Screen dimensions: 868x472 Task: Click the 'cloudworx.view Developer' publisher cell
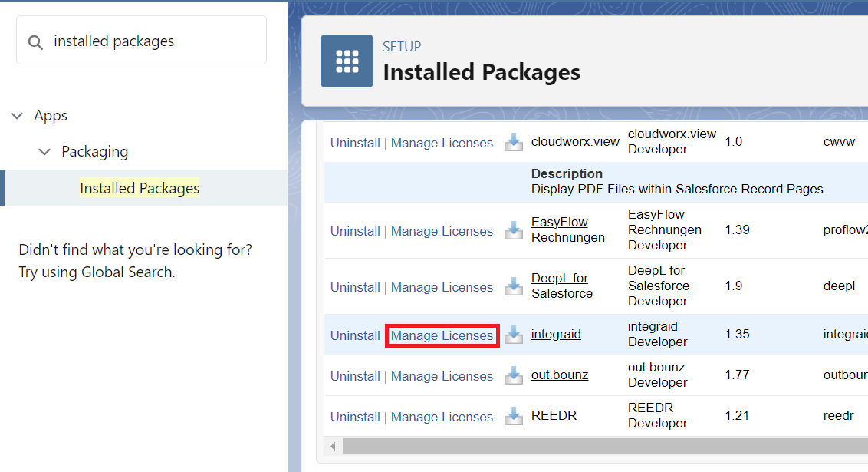point(672,142)
